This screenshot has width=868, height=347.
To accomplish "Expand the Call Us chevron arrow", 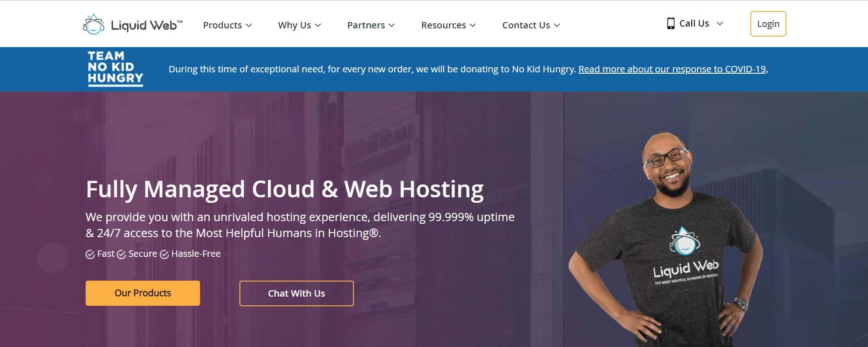I will tap(720, 23).
